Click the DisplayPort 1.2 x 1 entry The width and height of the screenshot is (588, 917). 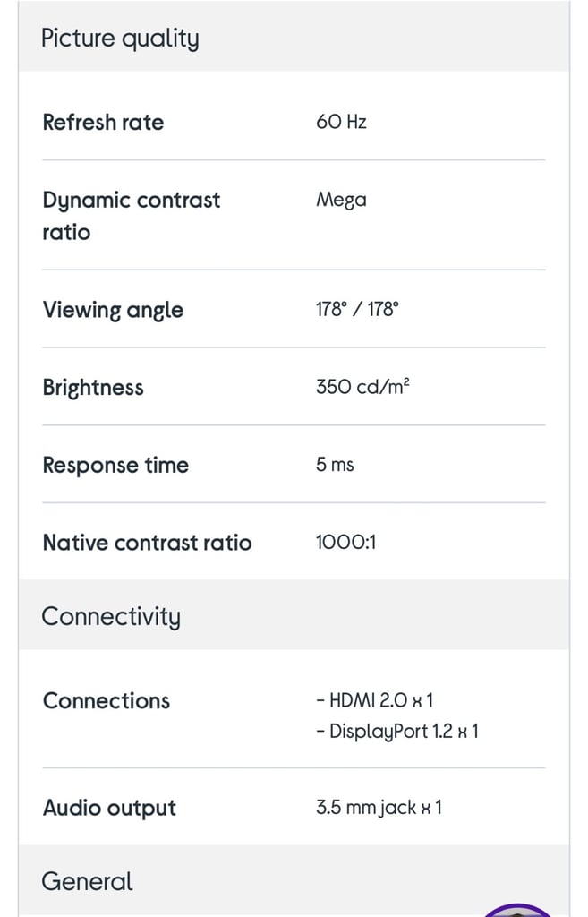click(x=397, y=731)
